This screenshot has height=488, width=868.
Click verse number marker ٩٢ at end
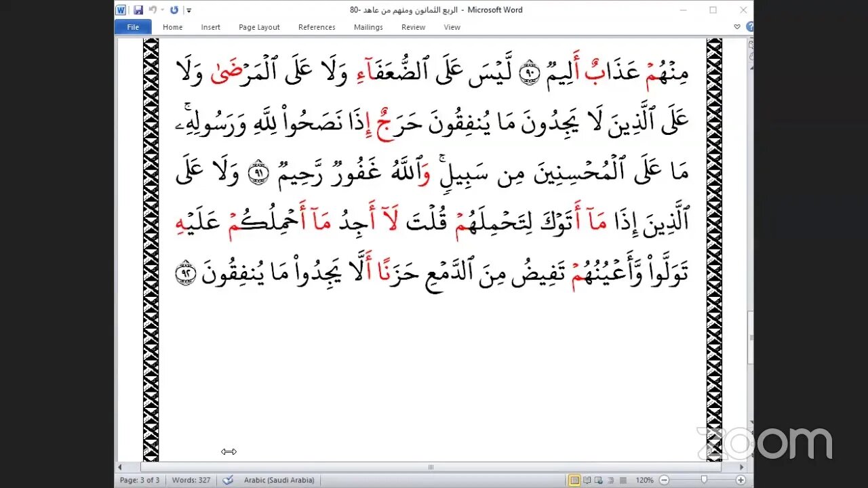(185, 274)
